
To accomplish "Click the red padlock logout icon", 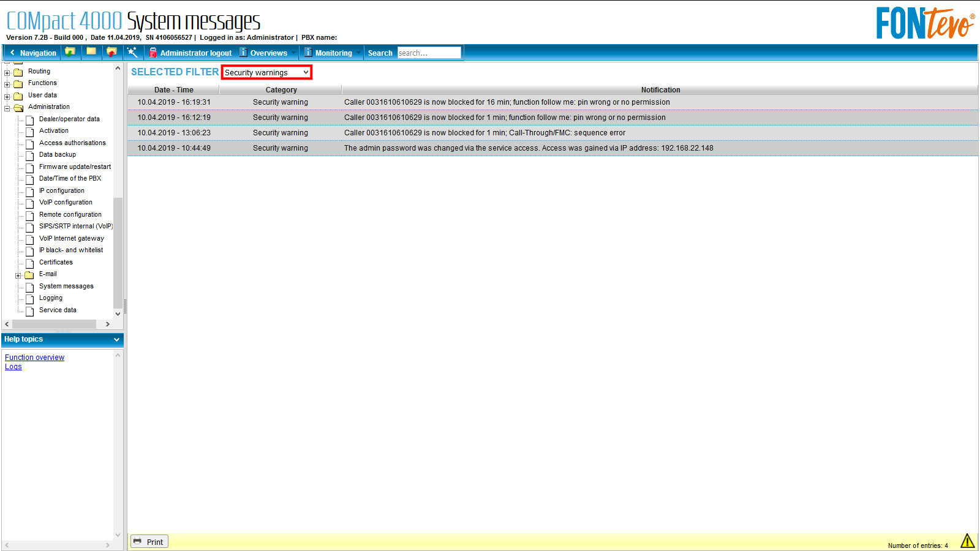I will pyautogui.click(x=153, y=53).
